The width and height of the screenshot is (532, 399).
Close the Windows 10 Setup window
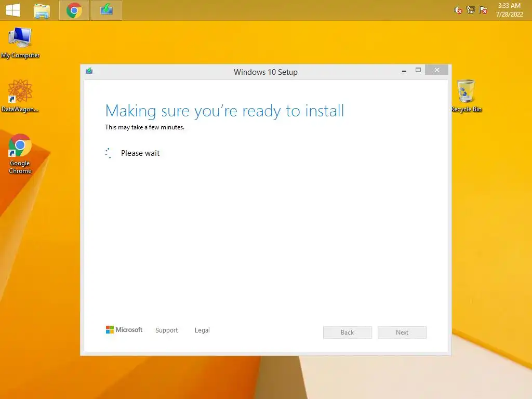click(436, 70)
